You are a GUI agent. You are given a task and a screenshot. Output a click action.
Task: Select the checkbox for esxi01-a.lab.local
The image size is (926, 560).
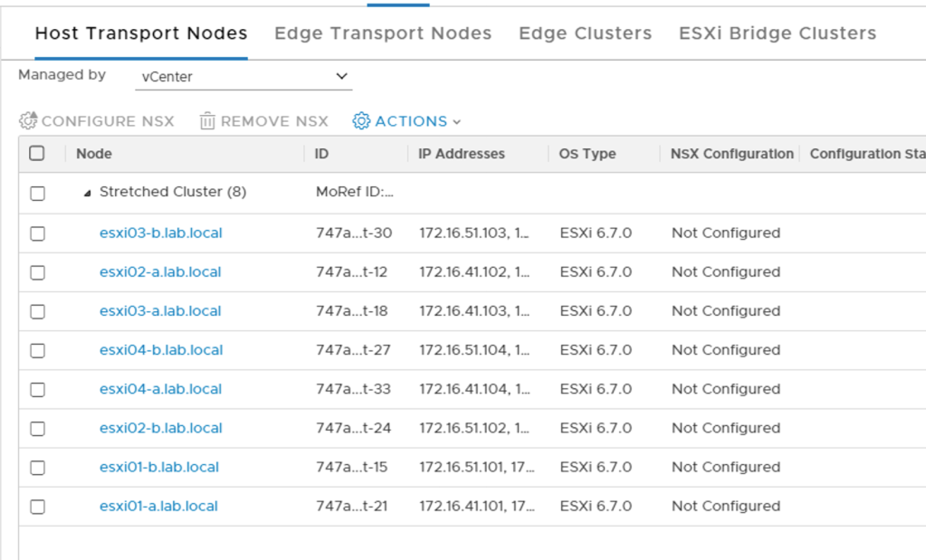coord(37,506)
